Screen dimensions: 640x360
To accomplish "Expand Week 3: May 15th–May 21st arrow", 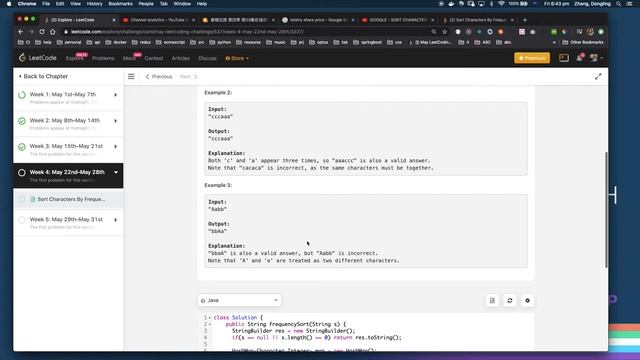I will click(116, 147).
